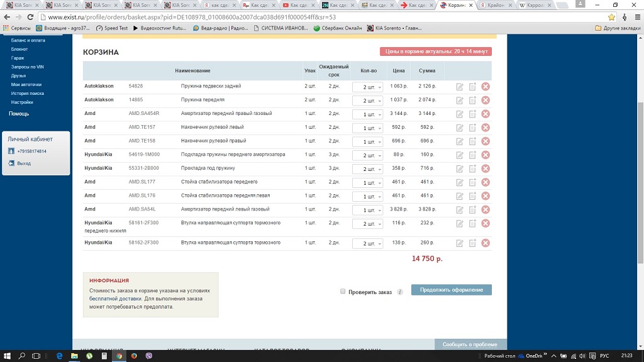The image size is (644, 362).
Task: Click edit icon for 58162-2F300 row
Action: click(x=460, y=243)
